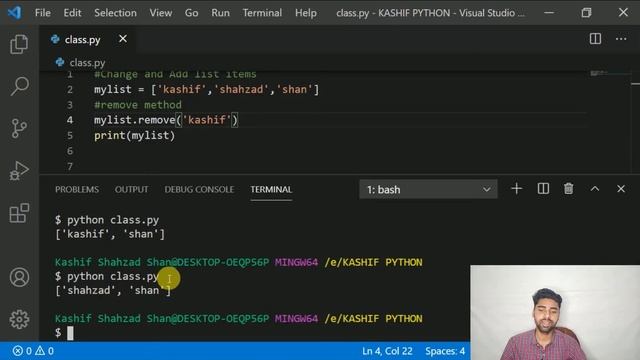Select the TERMINAL panel tab
This screenshot has height=360, width=640.
pos(271,189)
